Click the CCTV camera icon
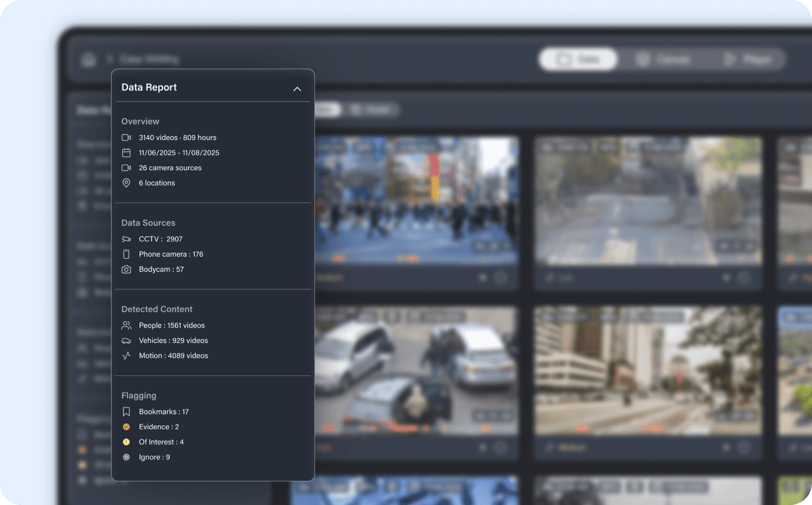812x505 pixels. click(126, 239)
